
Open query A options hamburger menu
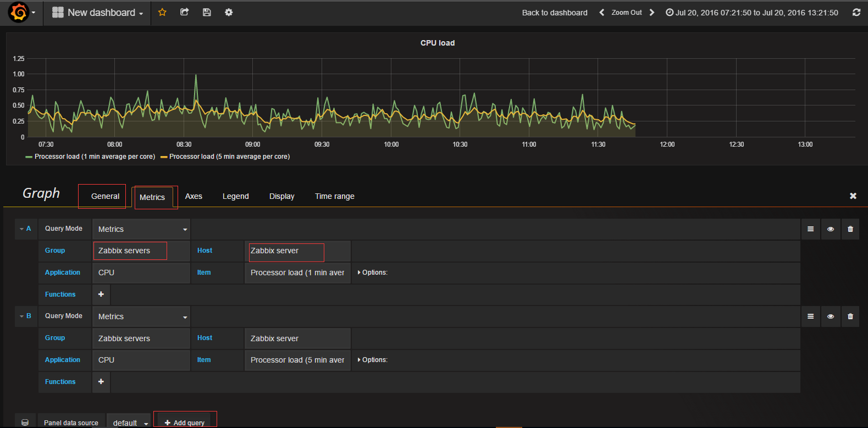click(x=810, y=229)
